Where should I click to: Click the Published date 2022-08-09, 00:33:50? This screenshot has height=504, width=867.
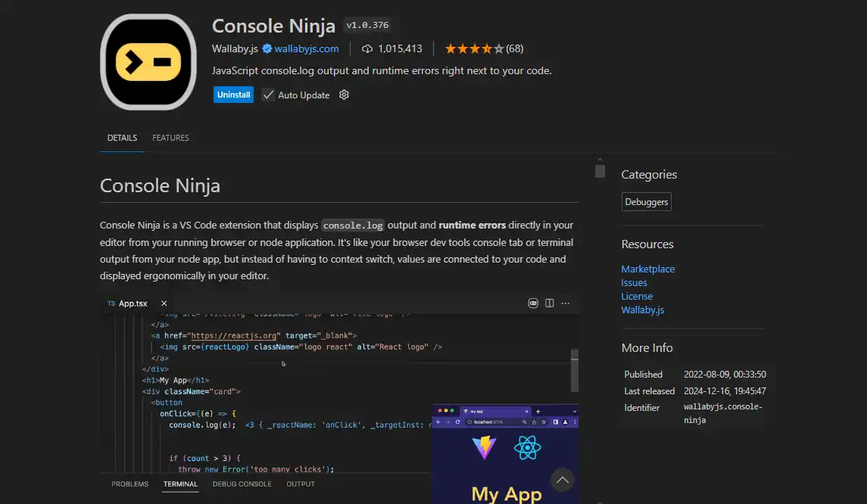(x=725, y=374)
